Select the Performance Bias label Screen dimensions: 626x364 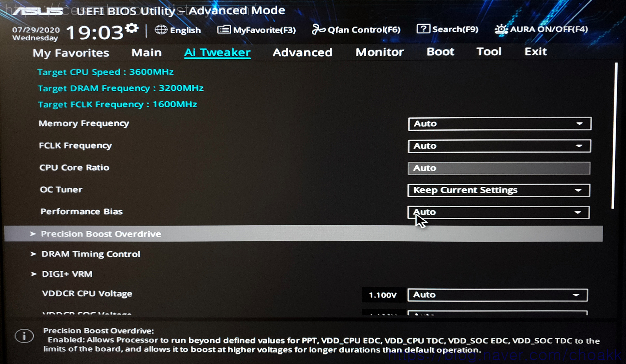(82, 211)
